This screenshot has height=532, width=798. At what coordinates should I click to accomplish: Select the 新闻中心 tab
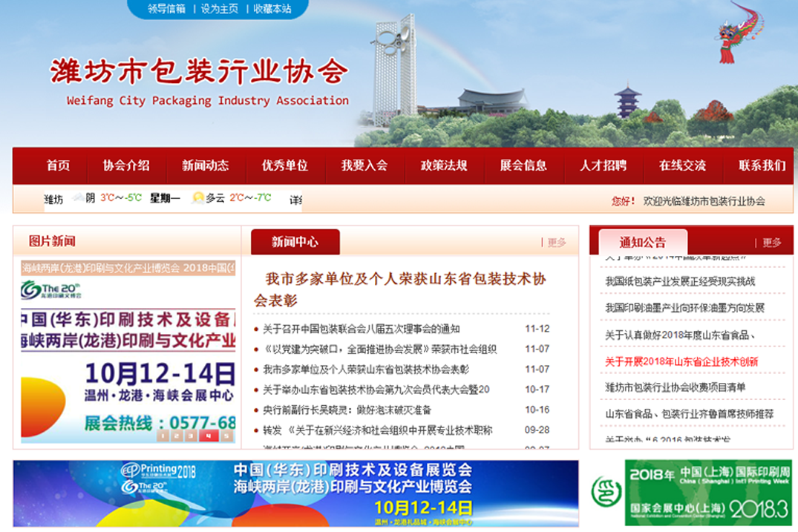(x=295, y=242)
